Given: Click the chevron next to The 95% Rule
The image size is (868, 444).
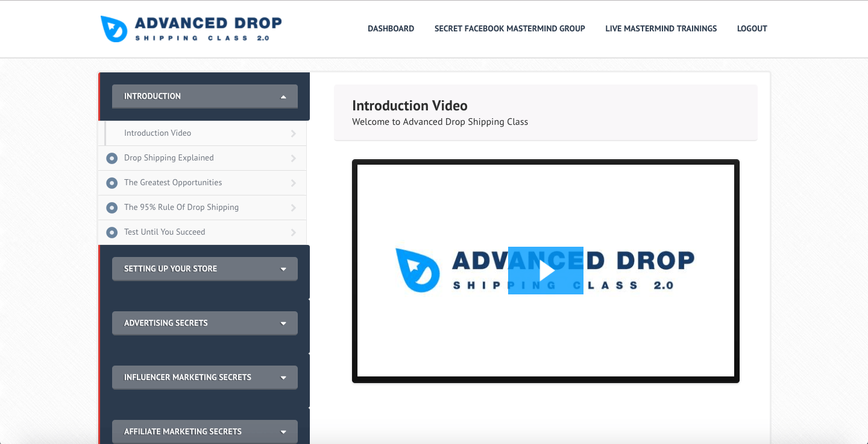Looking at the screenshot, I should tap(294, 208).
